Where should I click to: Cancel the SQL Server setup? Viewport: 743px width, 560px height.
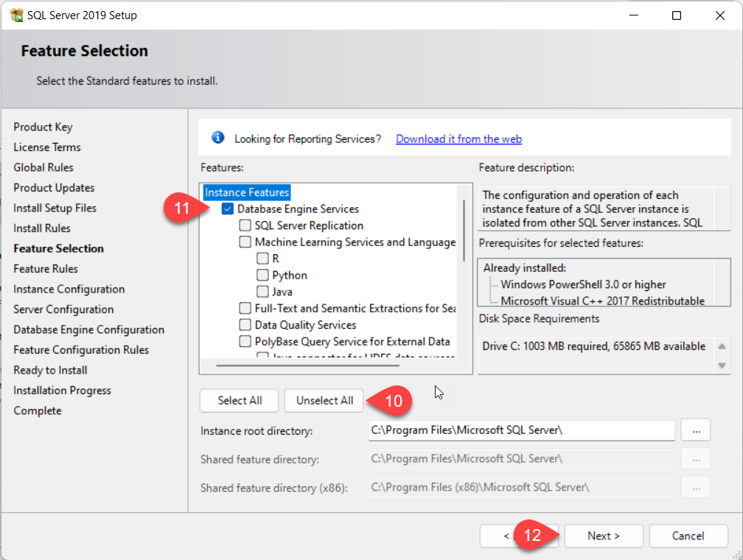pos(688,536)
